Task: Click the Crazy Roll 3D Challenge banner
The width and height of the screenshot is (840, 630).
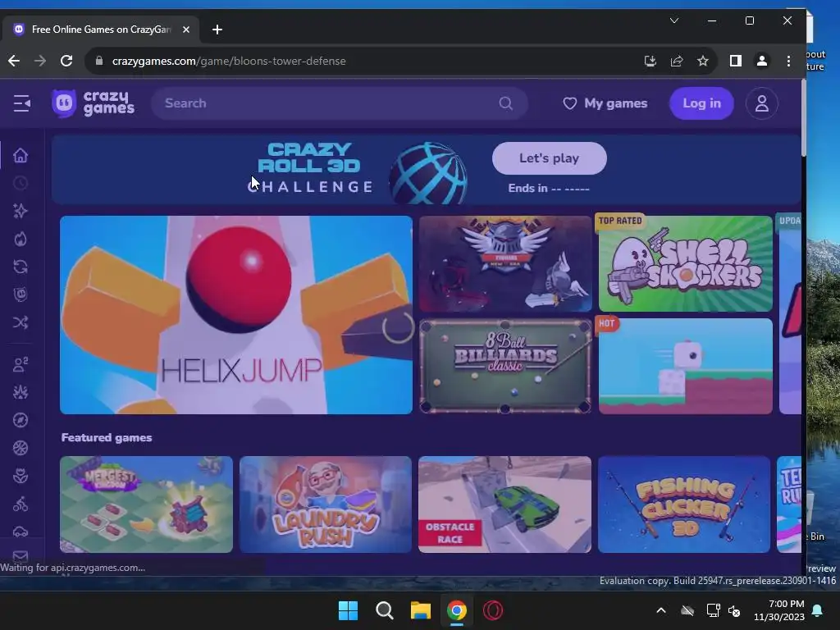Action: (x=427, y=169)
